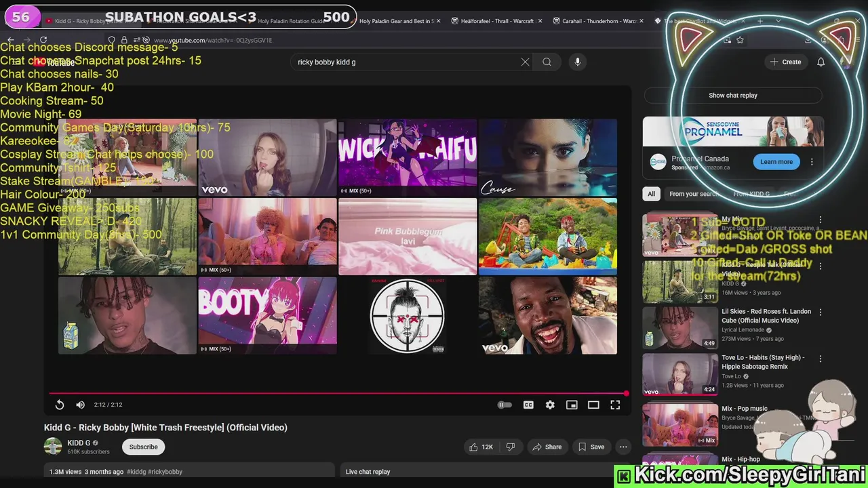868x488 pixels.
Task: Close the Healforafeel - Thrall tab
Action: [540, 21]
